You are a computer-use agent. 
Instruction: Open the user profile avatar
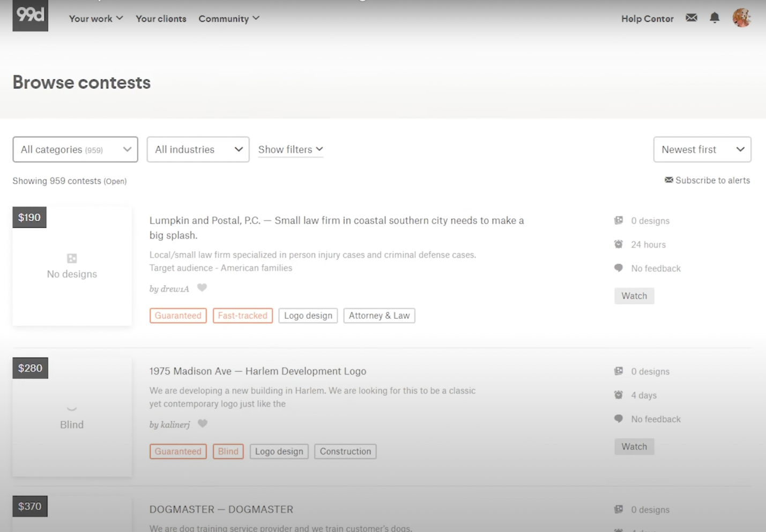[741, 18]
